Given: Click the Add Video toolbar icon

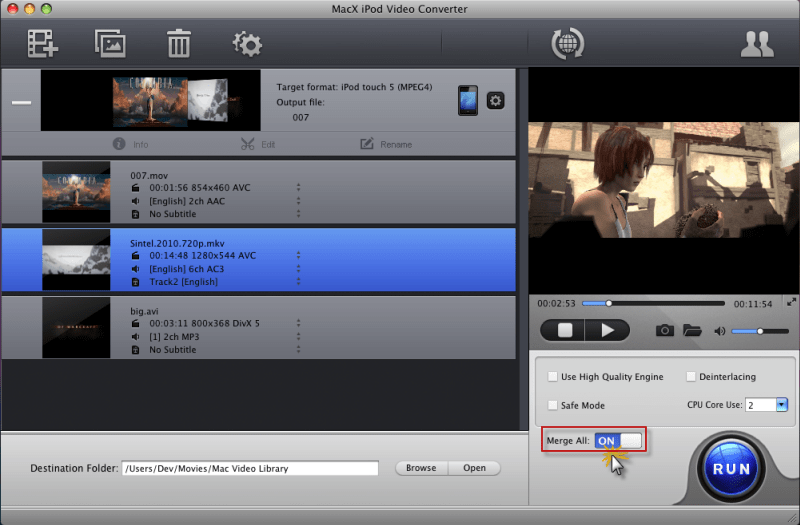Looking at the screenshot, I should 43,43.
